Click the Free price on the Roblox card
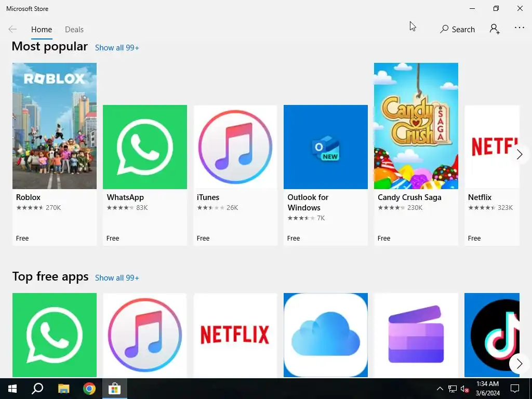532x399 pixels. coord(22,238)
